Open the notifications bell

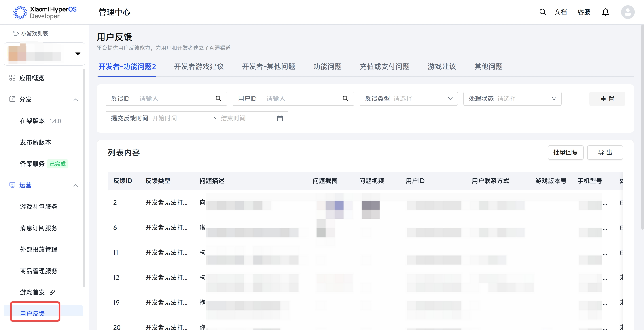pos(605,12)
